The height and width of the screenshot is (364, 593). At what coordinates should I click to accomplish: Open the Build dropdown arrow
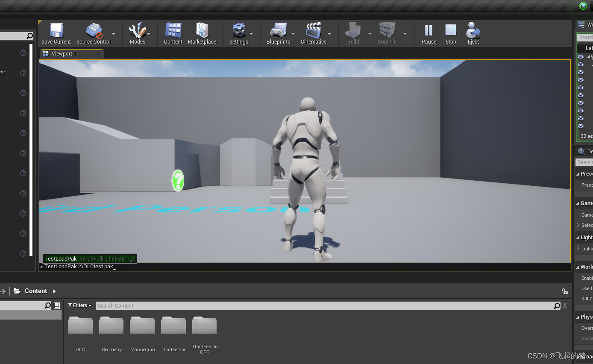pyautogui.click(x=370, y=33)
